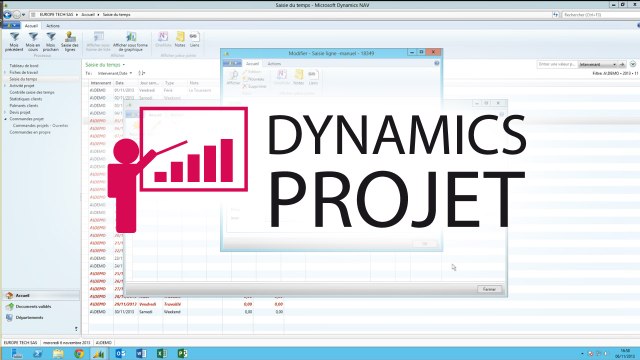Screen dimensions: 640x360
Task: Choose the Mois prochain filter
Action: (x=51, y=42)
